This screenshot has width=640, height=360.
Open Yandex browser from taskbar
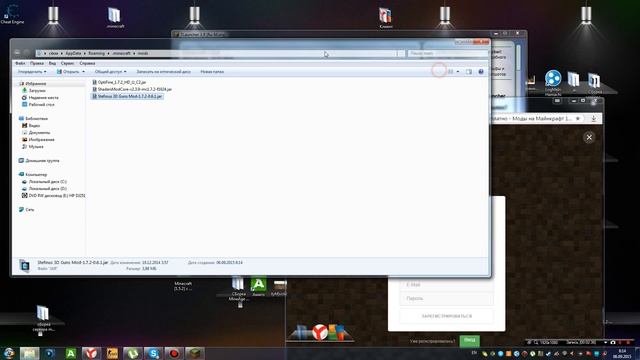[x=91, y=353]
